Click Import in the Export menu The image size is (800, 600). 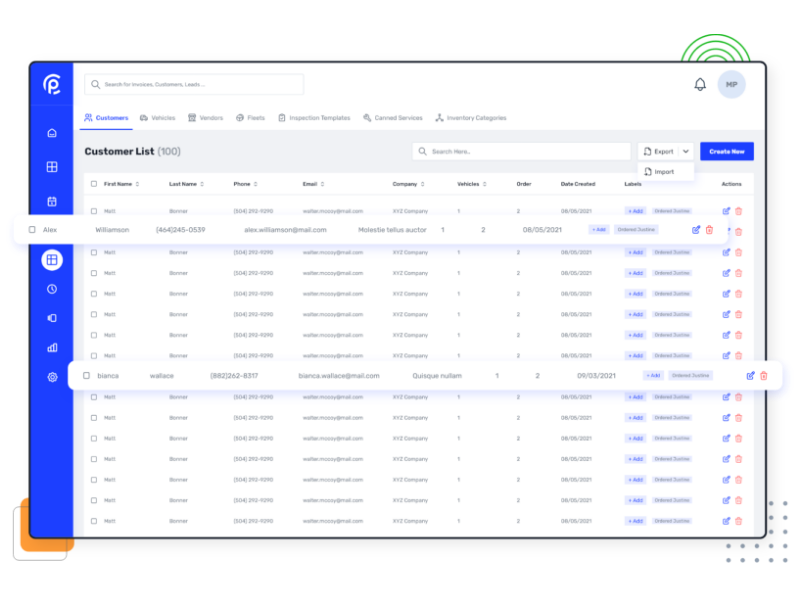coord(667,171)
